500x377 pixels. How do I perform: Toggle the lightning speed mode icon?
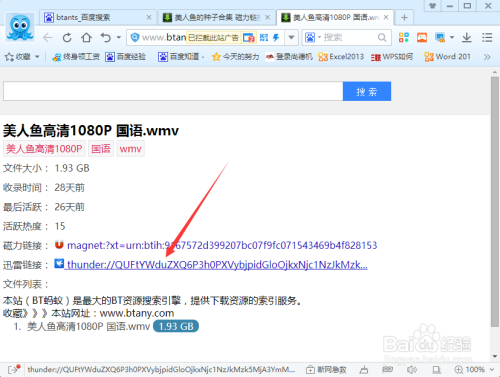click(276, 38)
